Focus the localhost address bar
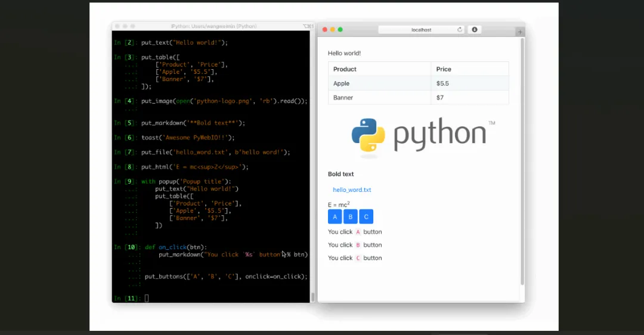Screen dimensions: 644x335 tap(421, 30)
